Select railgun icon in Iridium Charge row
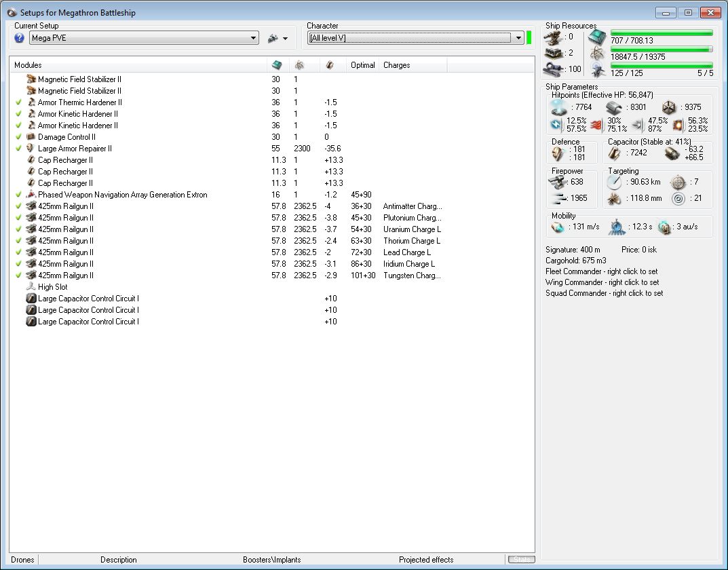Screen dimensions: 728x570 click(x=31, y=264)
